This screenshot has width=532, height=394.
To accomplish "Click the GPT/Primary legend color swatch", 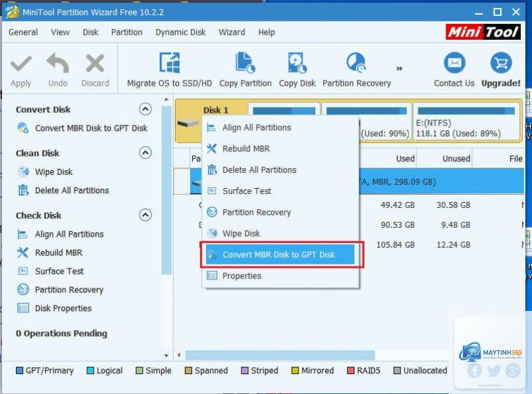I will point(19,371).
